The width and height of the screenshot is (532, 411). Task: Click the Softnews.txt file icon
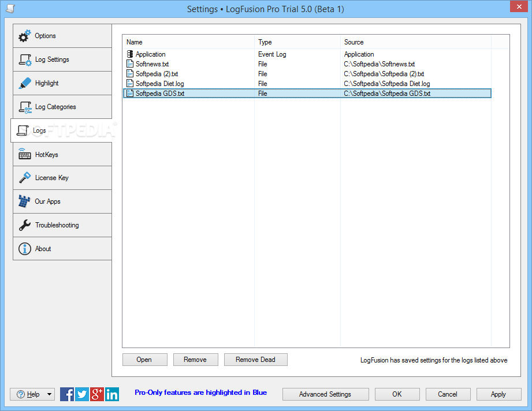130,63
